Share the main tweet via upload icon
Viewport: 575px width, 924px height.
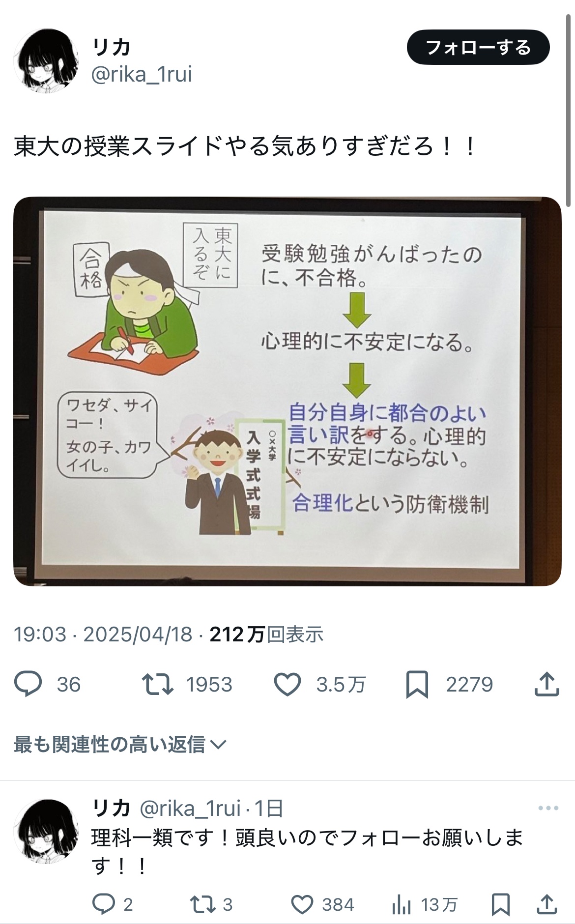click(x=547, y=684)
